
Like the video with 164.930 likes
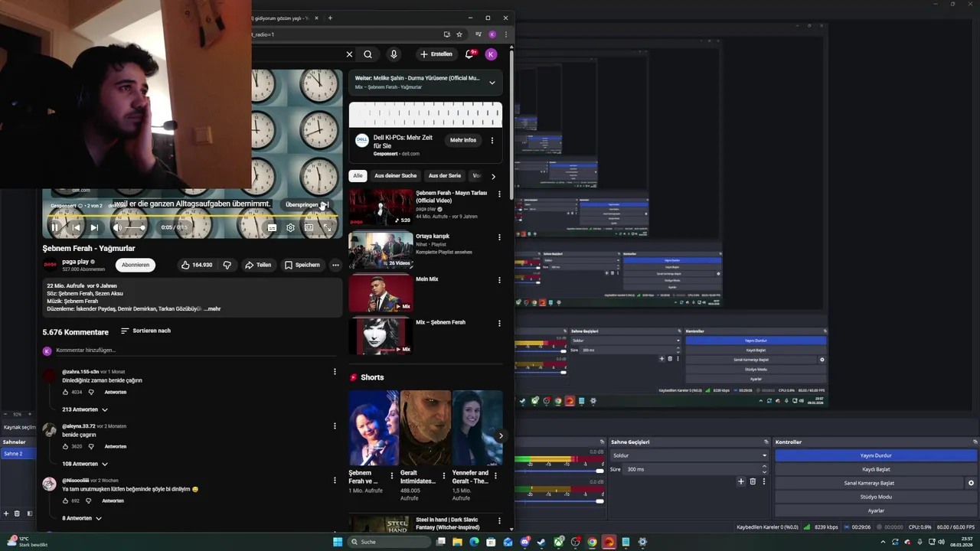[x=197, y=265]
